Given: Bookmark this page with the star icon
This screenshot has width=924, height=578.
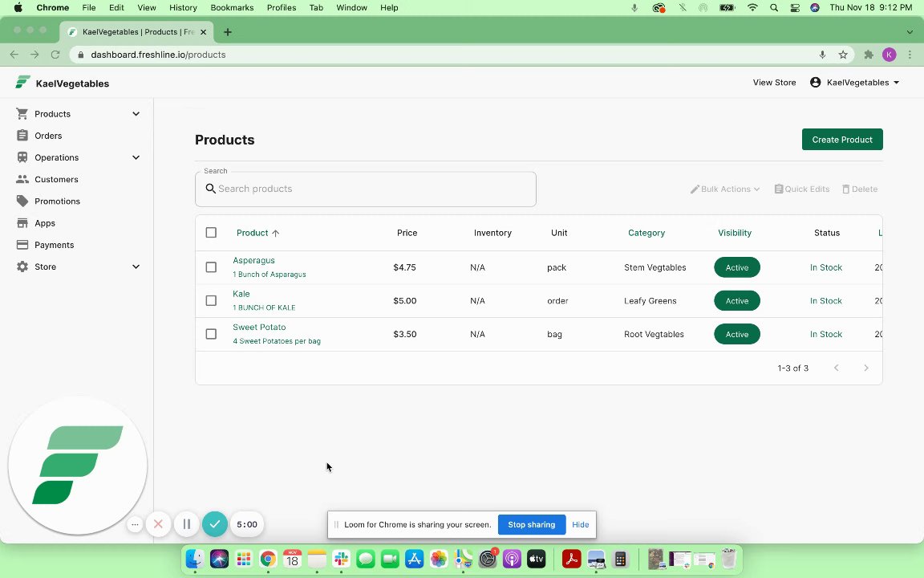Looking at the screenshot, I should [843, 55].
